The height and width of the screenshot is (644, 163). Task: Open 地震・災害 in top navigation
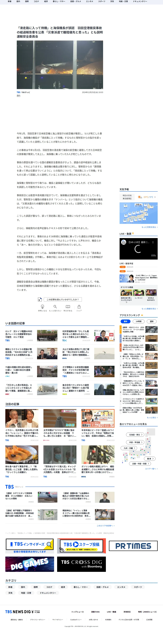(123, 2)
